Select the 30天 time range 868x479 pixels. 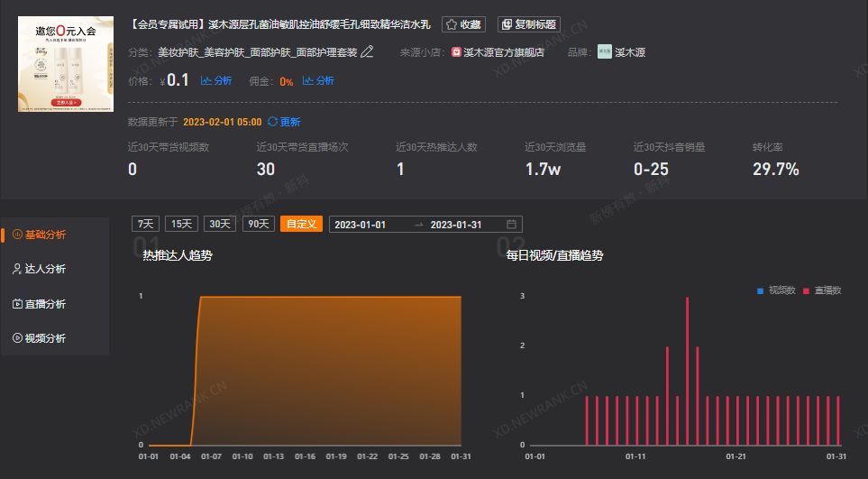point(221,224)
